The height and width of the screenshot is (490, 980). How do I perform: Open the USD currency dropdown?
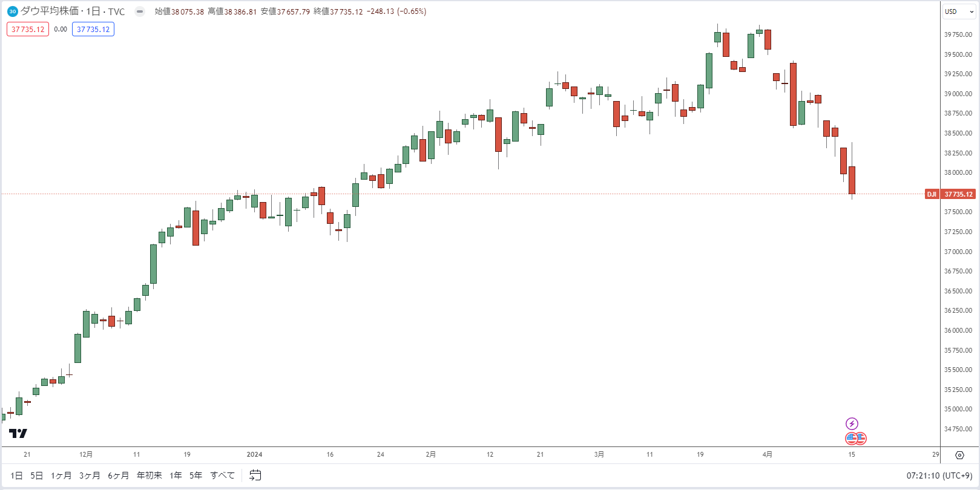click(x=959, y=11)
